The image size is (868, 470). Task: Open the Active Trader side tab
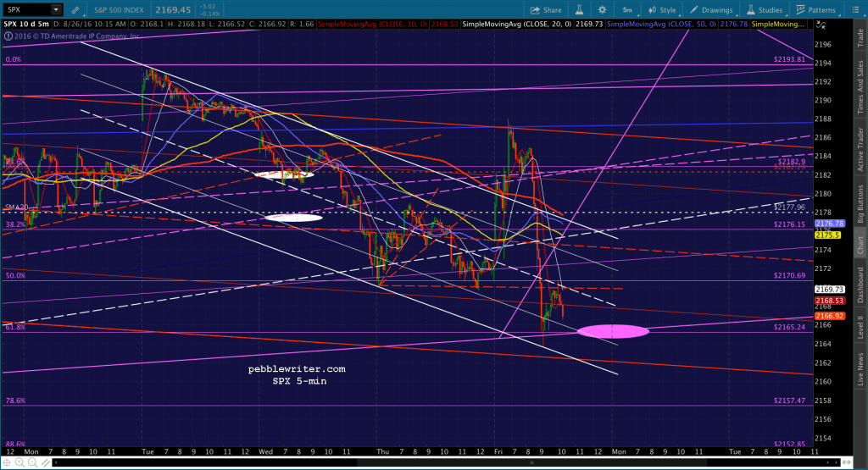[x=860, y=149]
